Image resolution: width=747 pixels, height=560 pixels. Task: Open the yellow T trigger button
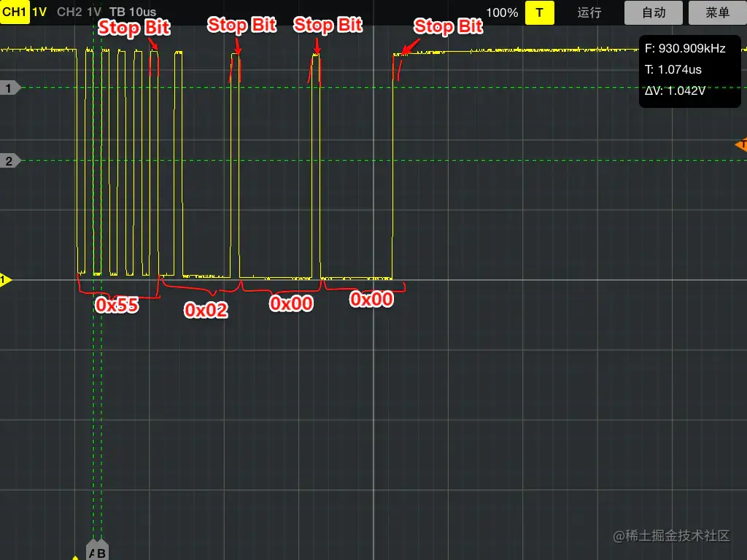pos(539,12)
